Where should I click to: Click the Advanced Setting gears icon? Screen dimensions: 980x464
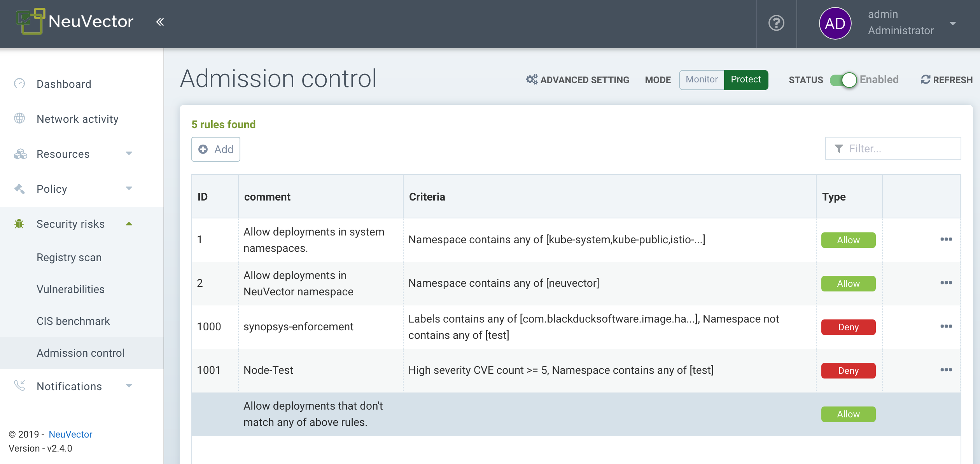(x=532, y=80)
